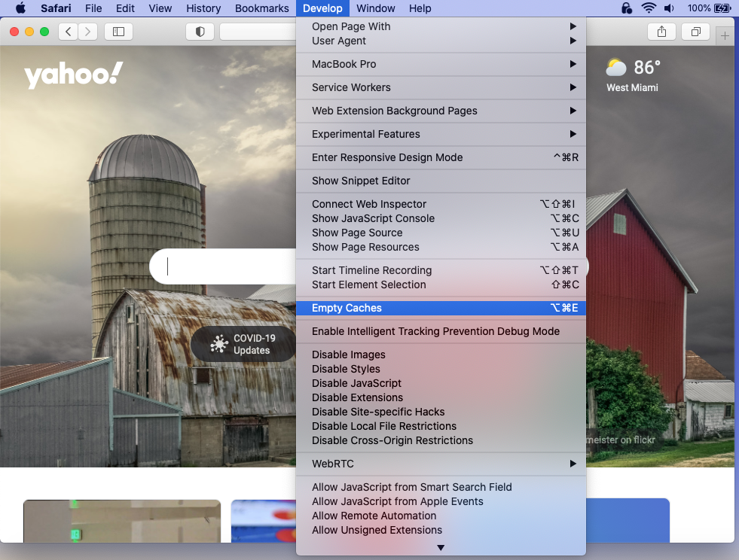
Task: Click the Safari address bar
Action: point(258,32)
